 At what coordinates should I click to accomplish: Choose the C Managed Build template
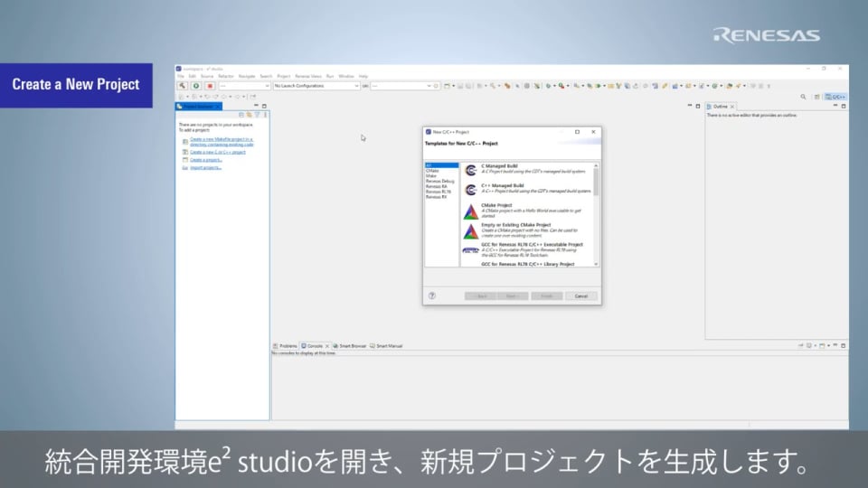tap(526, 169)
